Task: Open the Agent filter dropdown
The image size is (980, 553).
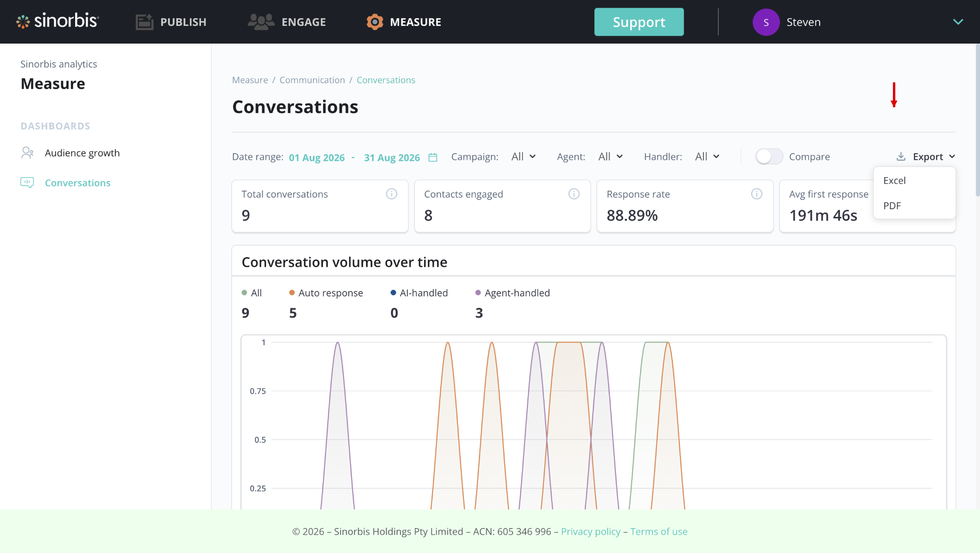Action: tap(611, 157)
